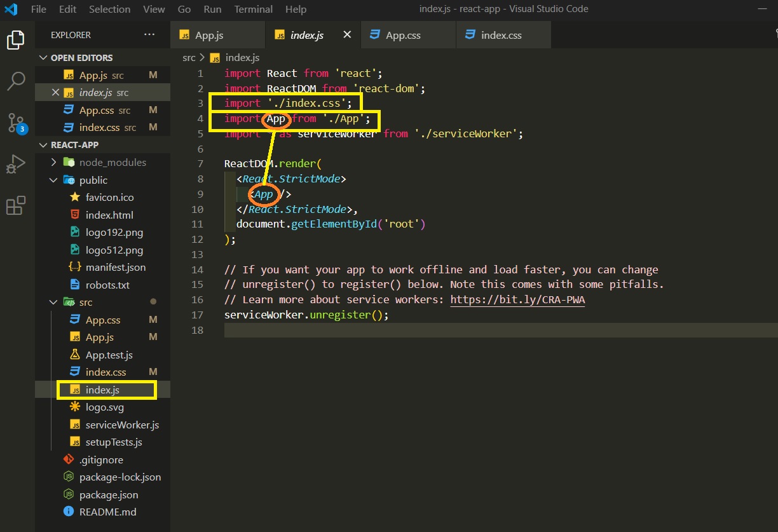Close index.js in Open Editors list

click(x=55, y=92)
